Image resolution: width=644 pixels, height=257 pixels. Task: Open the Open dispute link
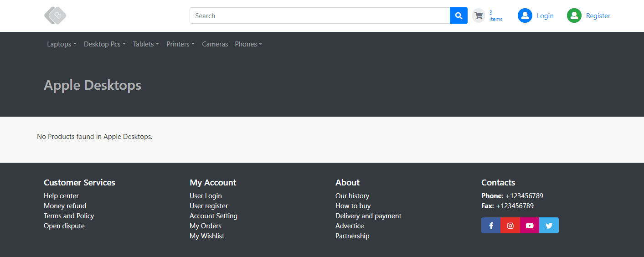tap(64, 226)
